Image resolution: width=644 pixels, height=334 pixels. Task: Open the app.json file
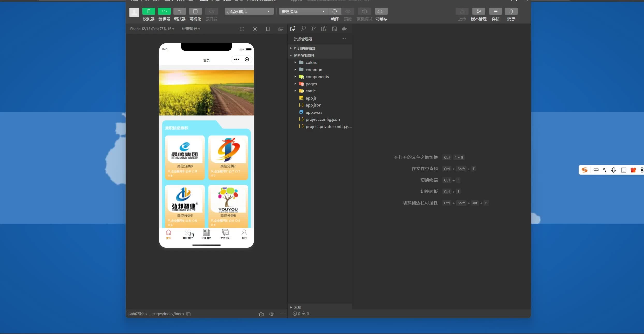[313, 105]
